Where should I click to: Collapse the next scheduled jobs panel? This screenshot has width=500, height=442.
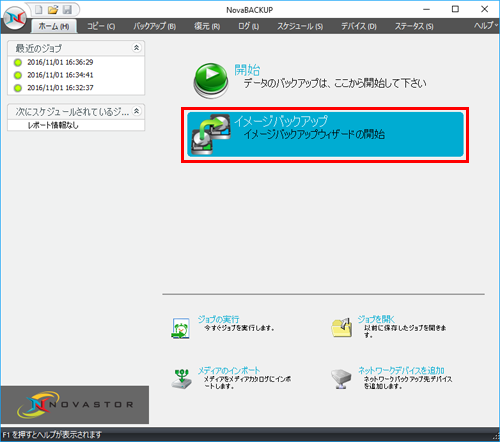coord(136,111)
